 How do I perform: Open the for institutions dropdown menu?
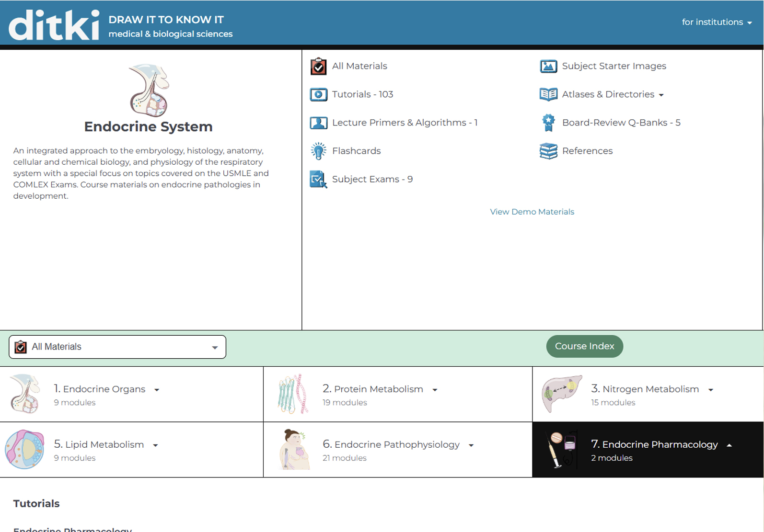click(717, 22)
